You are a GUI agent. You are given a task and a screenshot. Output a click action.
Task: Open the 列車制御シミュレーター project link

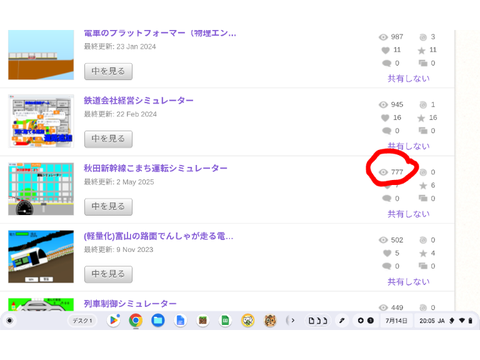click(x=130, y=304)
